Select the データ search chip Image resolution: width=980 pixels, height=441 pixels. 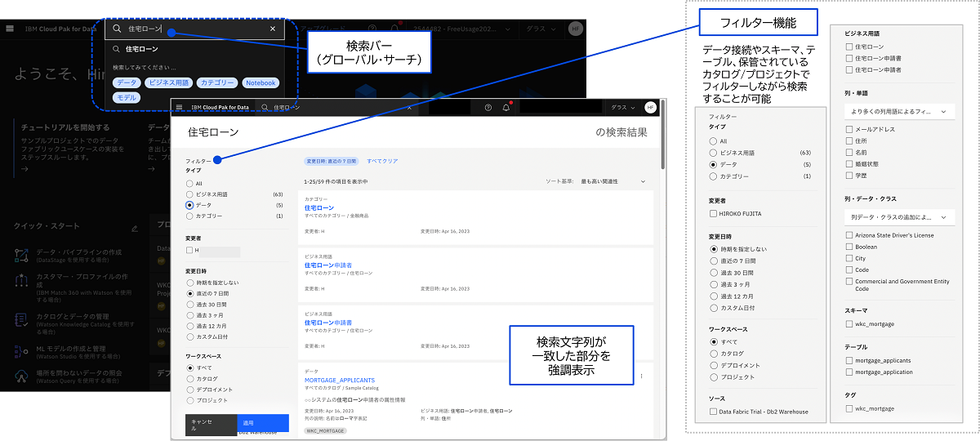pos(127,82)
